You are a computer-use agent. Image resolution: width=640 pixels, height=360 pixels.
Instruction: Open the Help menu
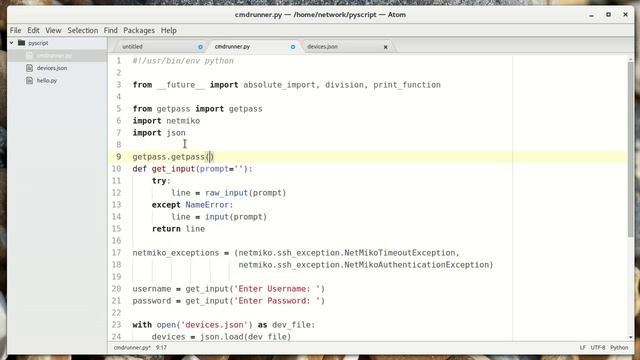pyautogui.click(x=169, y=30)
